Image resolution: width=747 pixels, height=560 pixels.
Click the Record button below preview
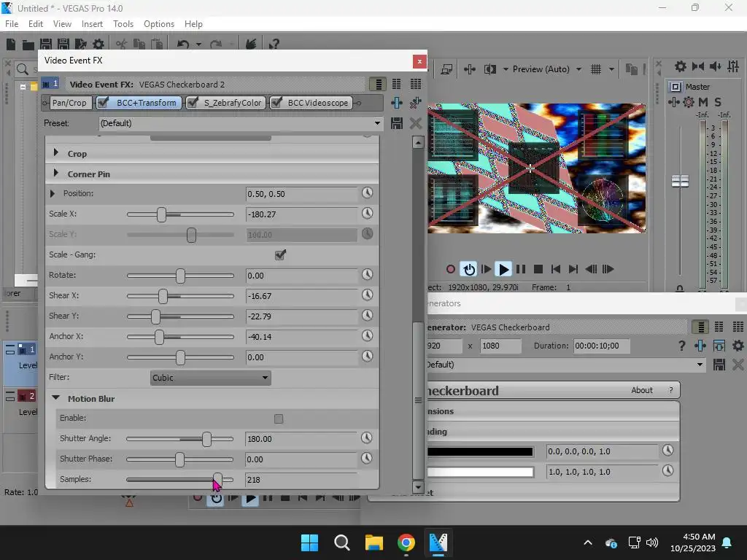(x=450, y=269)
